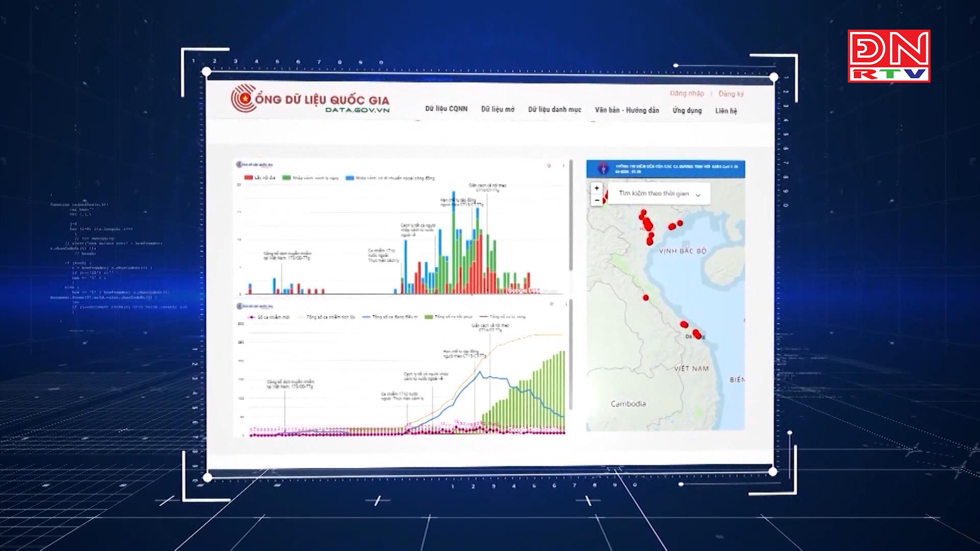Click the data.gov.vn portal logo
The image size is (980, 551).
click(310, 99)
